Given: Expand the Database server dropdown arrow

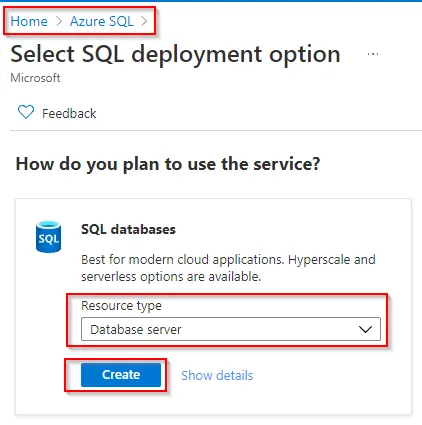Looking at the screenshot, I should coord(365,329).
